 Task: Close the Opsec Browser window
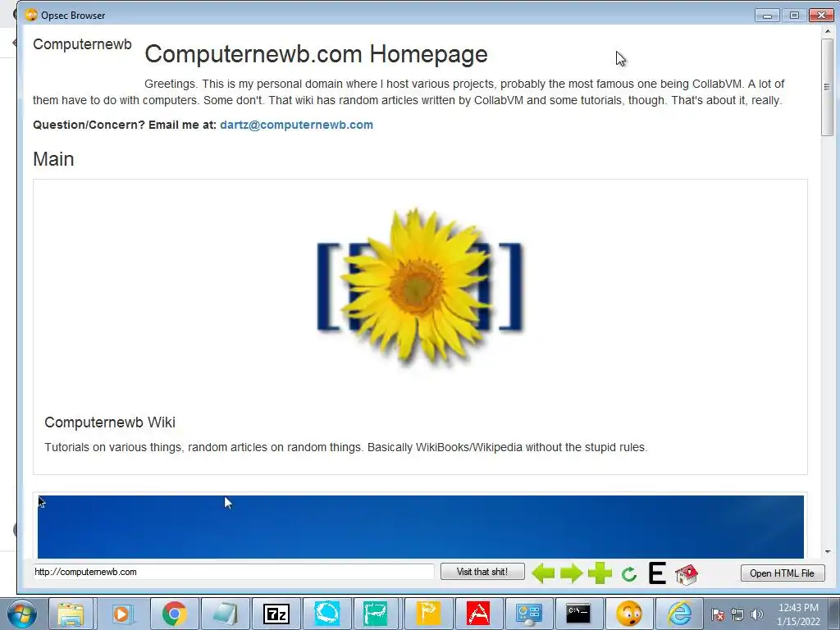click(820, 15)
